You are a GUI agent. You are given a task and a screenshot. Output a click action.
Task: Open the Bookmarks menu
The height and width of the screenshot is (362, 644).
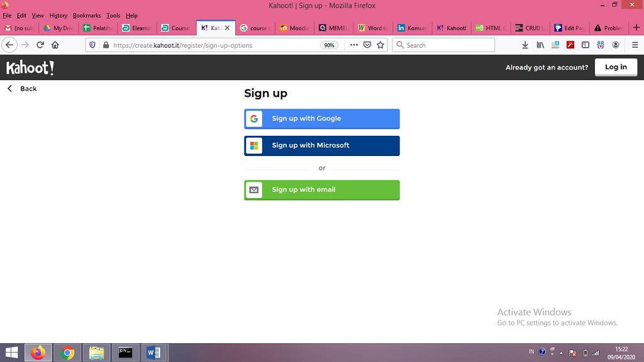tap(87, 16)
